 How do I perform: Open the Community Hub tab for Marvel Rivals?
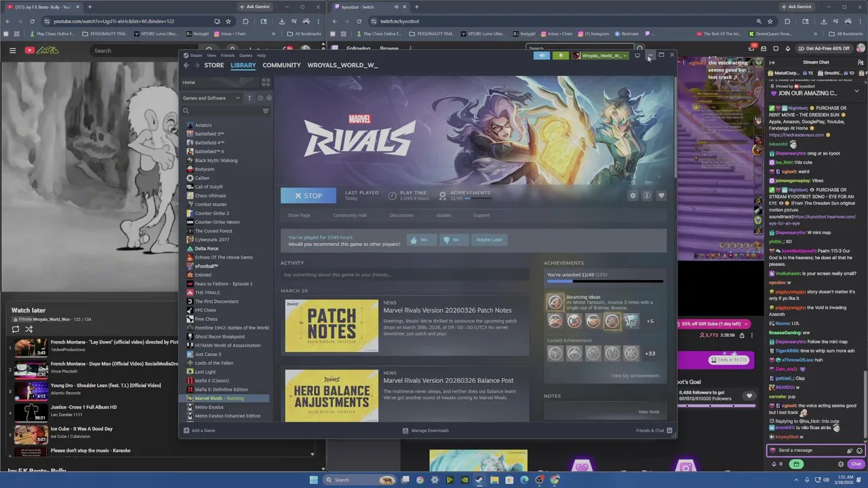coord(350,215)
